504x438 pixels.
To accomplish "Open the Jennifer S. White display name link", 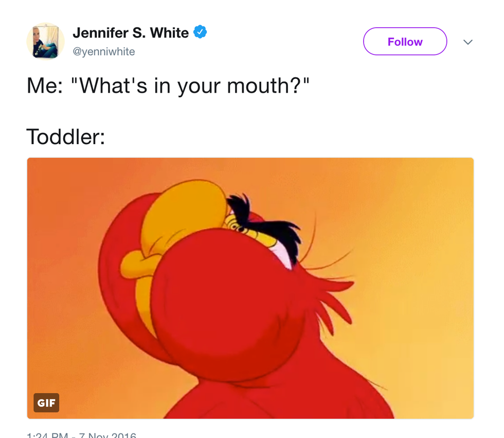I will pos(131,32).
